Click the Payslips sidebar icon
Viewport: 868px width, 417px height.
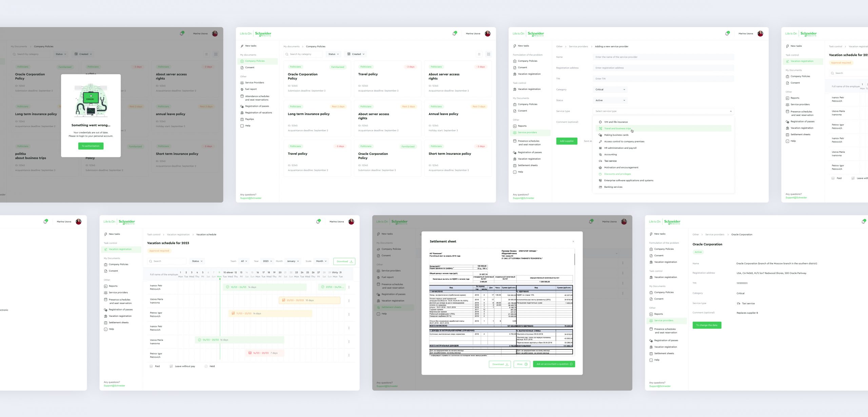tap(242, 119)
